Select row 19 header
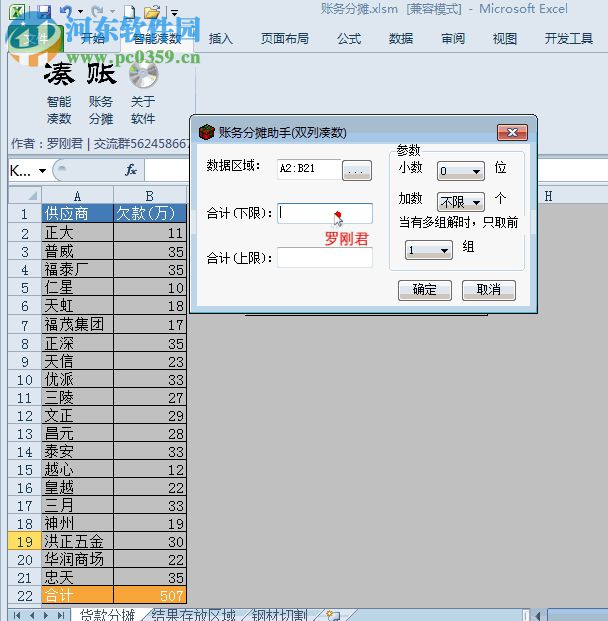The image size is (608, 621). pos(25,541)
